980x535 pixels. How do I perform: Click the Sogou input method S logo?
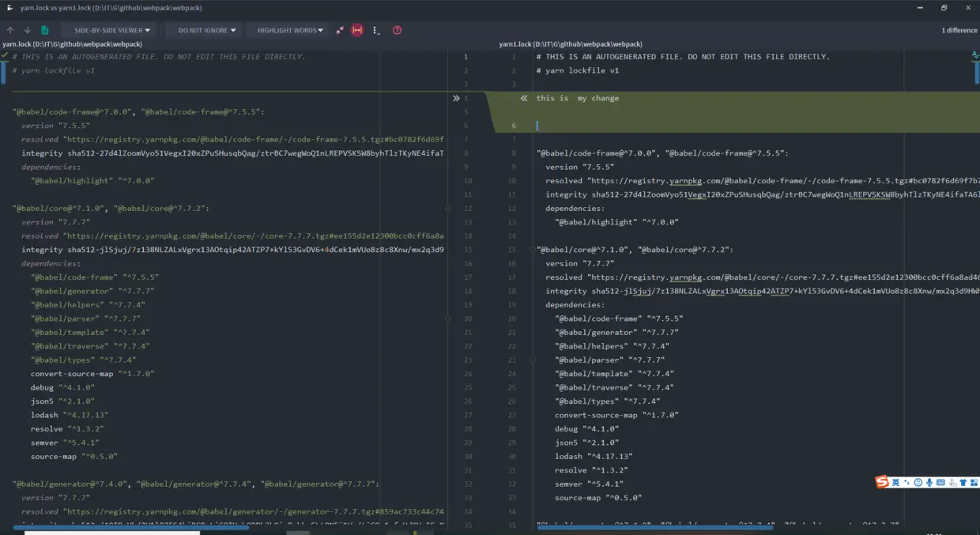click(882, 482)
